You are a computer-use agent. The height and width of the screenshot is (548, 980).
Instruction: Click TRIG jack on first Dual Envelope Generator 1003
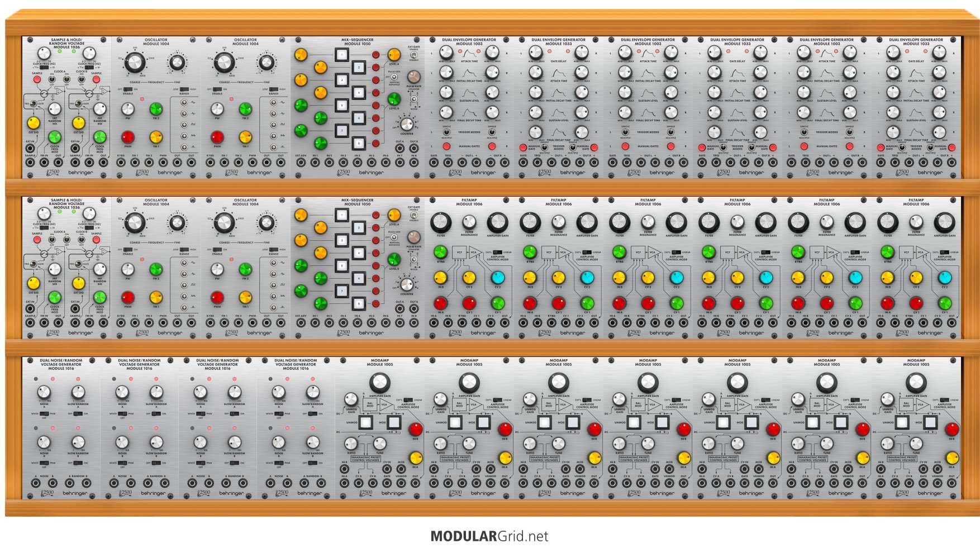click(448, 163)
